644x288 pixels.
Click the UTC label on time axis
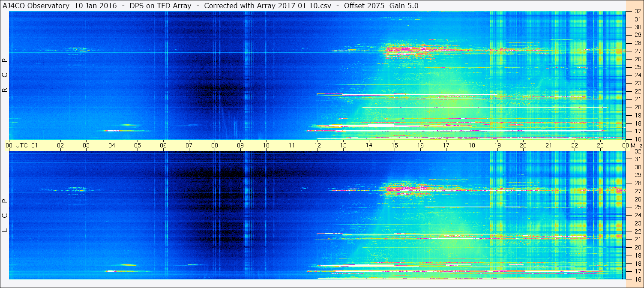point(21,145)
